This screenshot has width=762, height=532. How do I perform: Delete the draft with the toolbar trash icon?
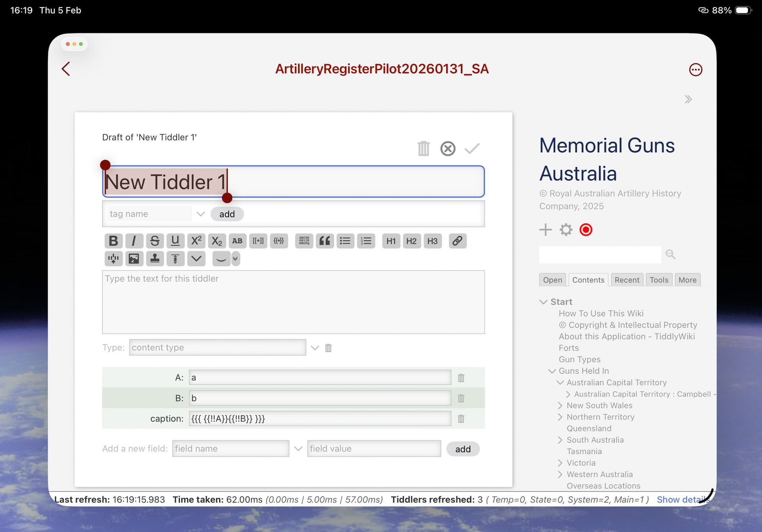pos(423,149)
